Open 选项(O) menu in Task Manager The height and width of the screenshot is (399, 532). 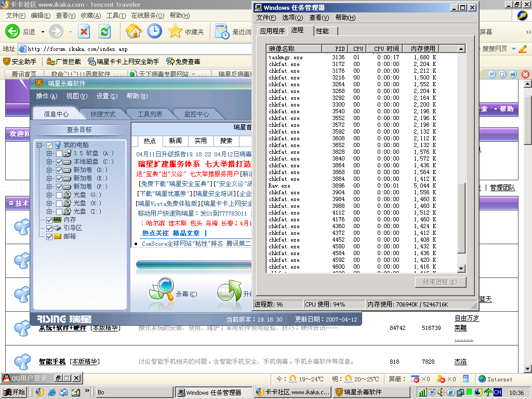click(x=292, y=18)
